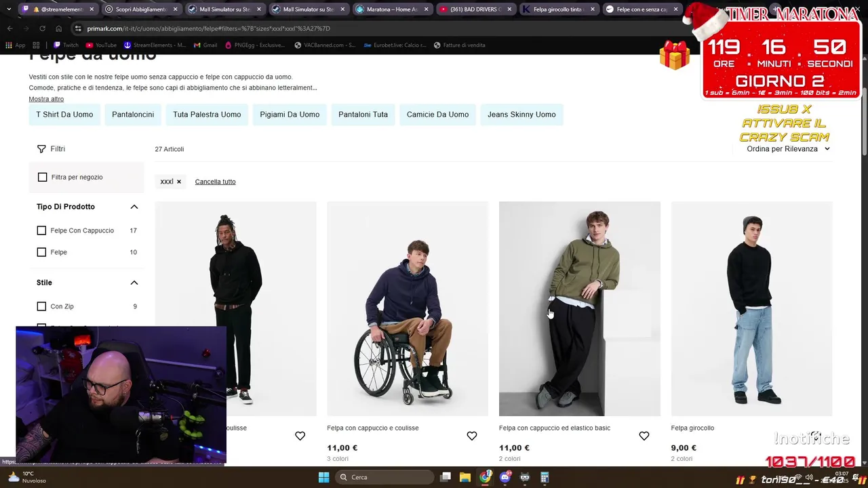Collapse the Tipo Di Prodotto section
The height and width of the screenshot is (488, 868).
coord(134,207)
